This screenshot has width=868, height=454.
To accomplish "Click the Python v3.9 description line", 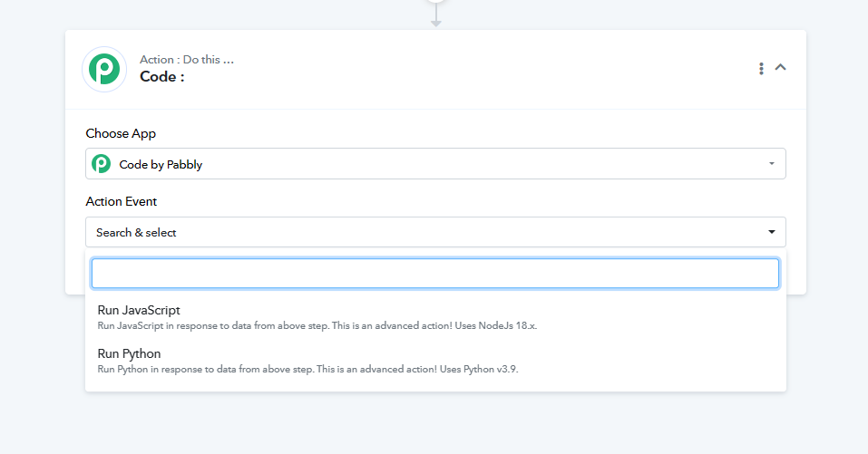I will (x=307, y=369).
